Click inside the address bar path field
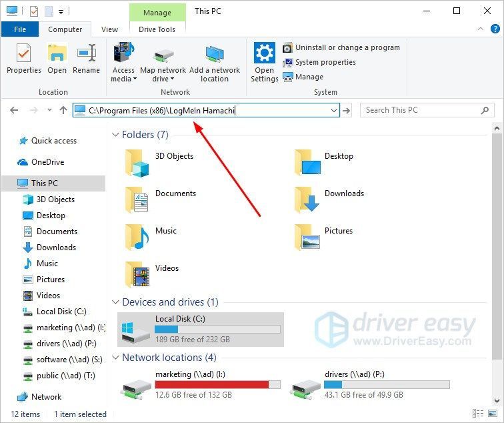This screenshot has height=423, width=504. [206, 110]
